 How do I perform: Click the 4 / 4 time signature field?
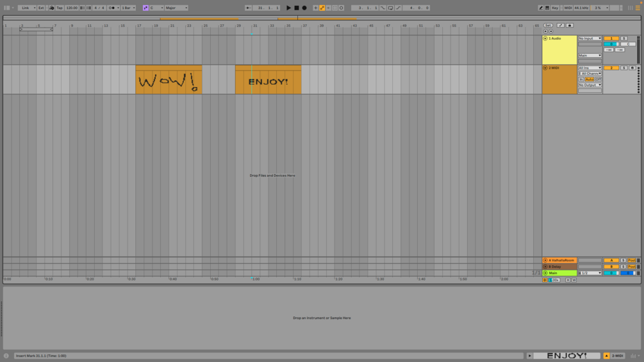click(99, 8)
